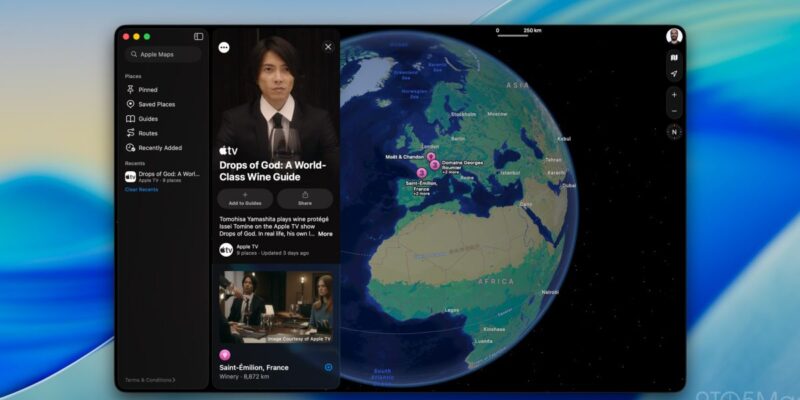
Task: Click the Saint-Émilion pin cluster on globe
Action: 421,173
